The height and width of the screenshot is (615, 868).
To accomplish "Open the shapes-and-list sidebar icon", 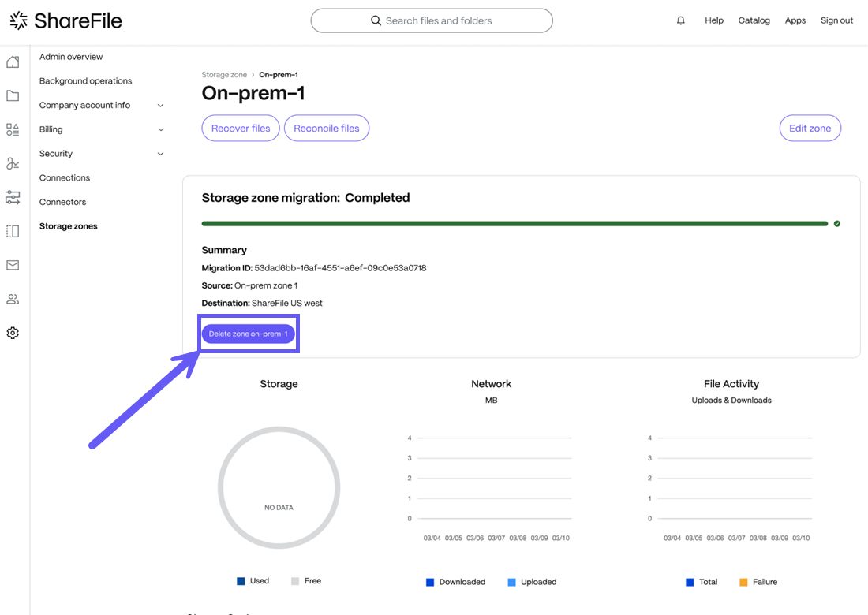I will [x=13, y=129].
